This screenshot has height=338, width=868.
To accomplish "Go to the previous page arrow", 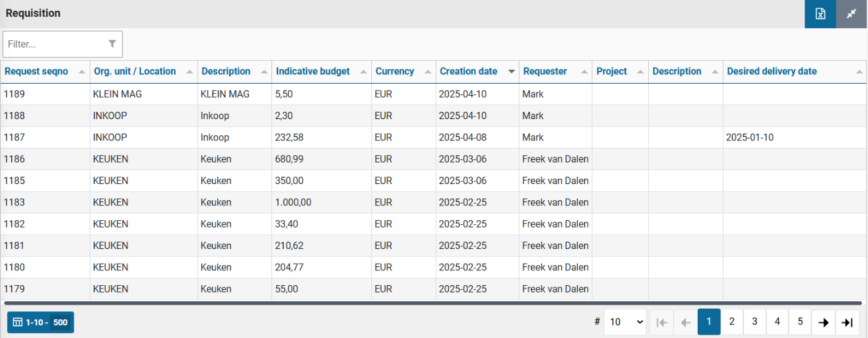I will tap(685, 322).
